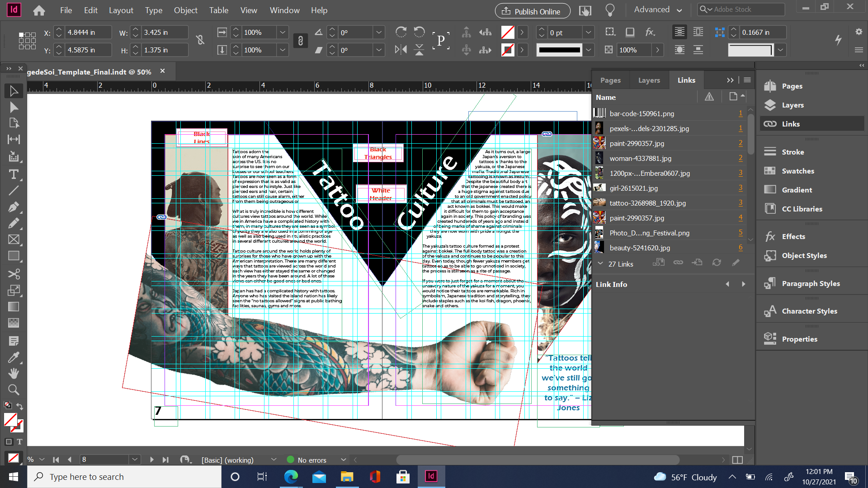Toggle constrain width and height link
868x488 pixels.
[x=200, y=41]
